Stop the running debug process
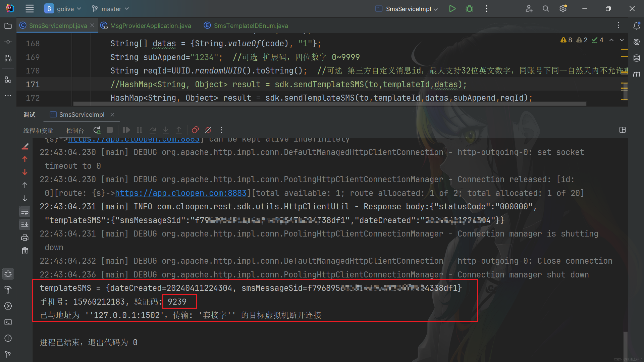 click(110, 130)
